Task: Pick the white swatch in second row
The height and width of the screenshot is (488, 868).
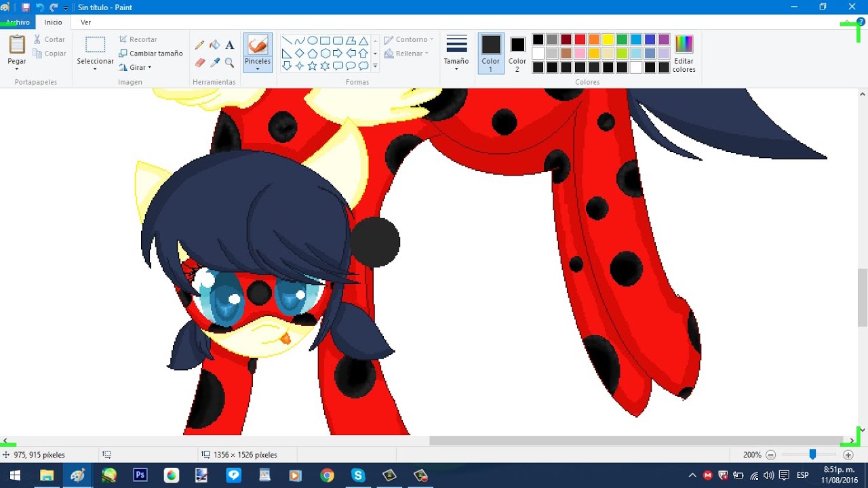Action: coord(538,53)
